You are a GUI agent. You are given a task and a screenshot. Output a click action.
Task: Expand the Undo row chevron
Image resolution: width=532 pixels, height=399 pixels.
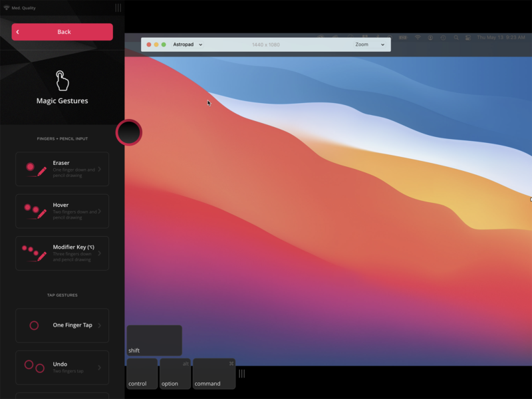point(99,368)
